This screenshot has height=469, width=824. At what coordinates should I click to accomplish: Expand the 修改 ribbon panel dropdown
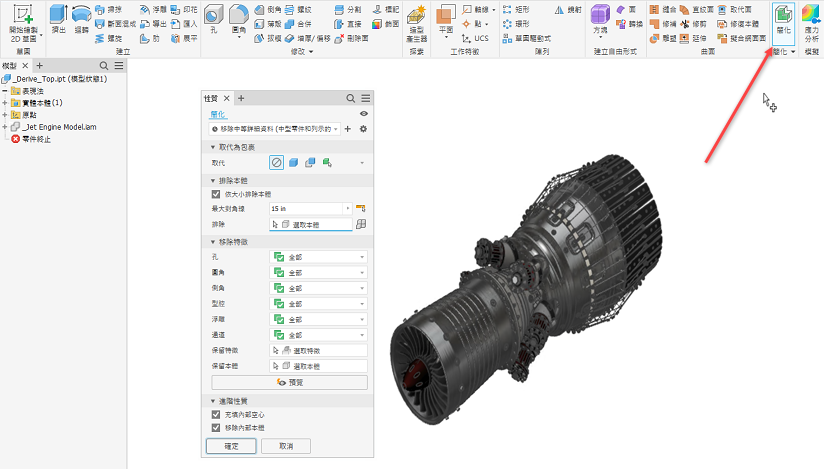311,52
